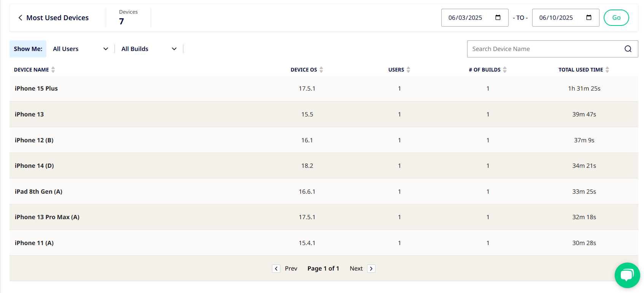Expand the All Users dropdown

[81, 49]
